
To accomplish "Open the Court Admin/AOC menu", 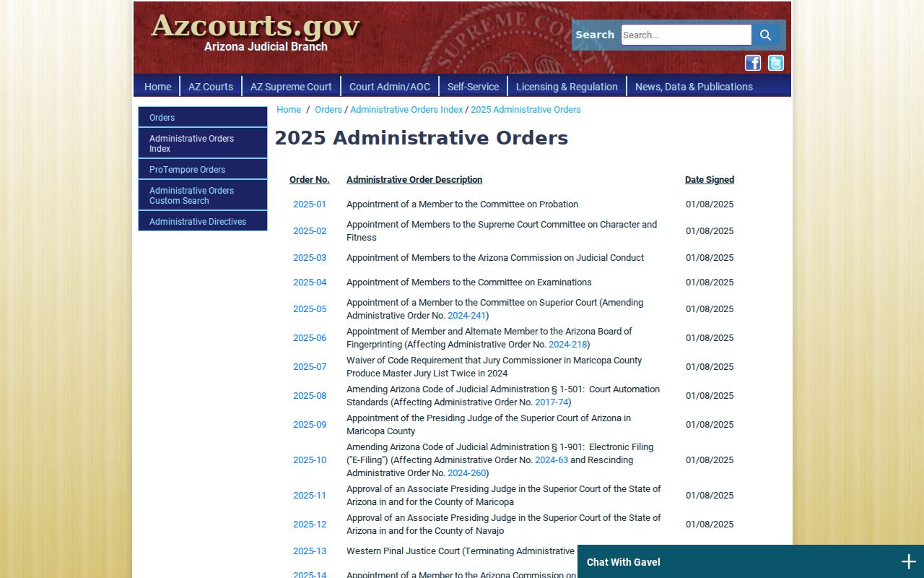I will [x=390, y=87].
